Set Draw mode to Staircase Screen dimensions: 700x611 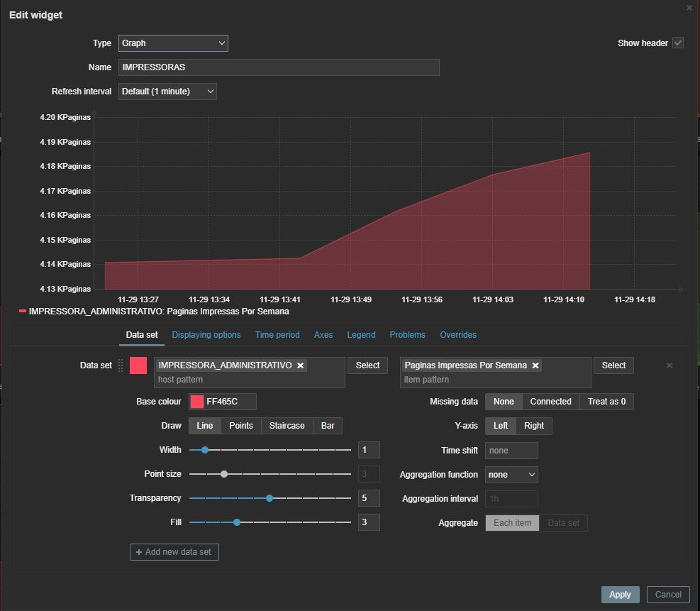click(x=287, y=426)
